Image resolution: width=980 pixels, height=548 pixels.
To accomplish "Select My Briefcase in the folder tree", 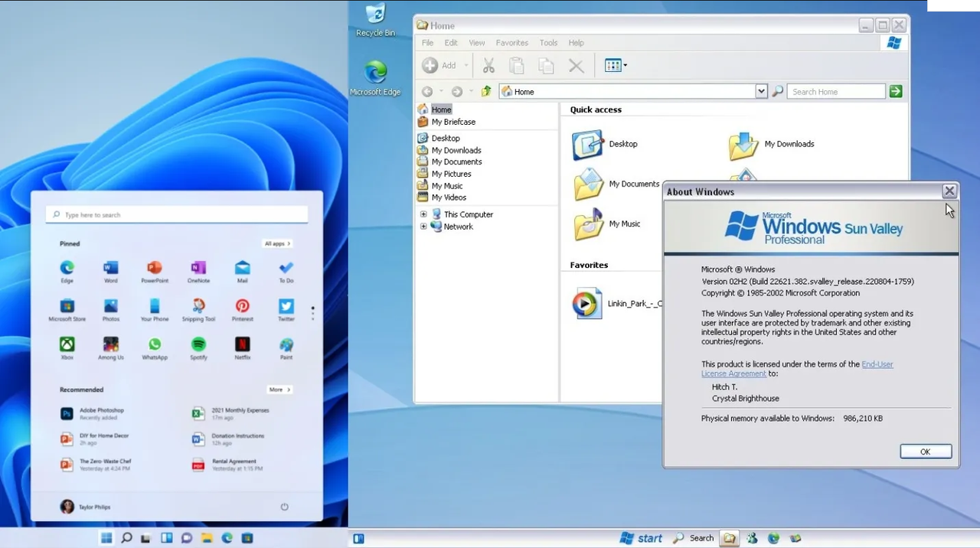I will pyautogui.click(x=446, y=122).
